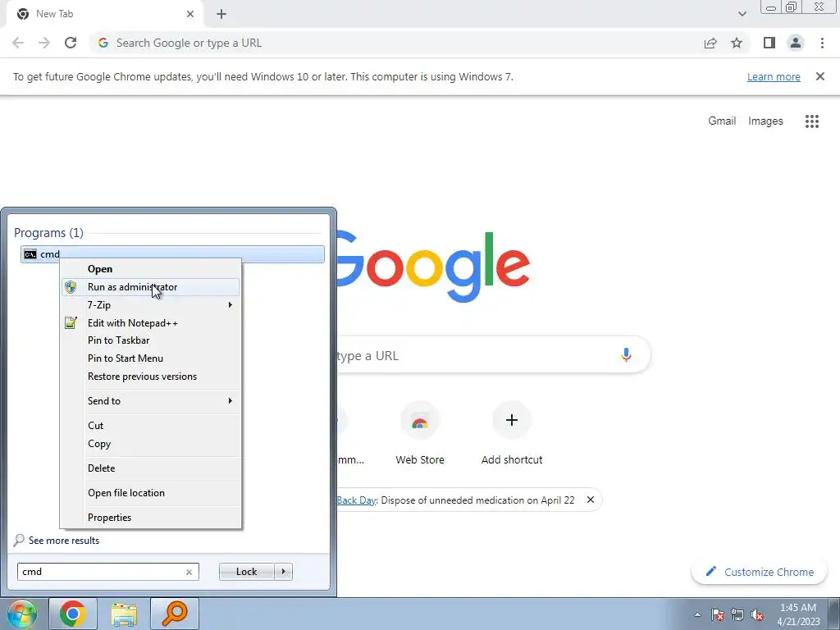Open the Windows Start orb
The width and height of the screenshot is (840, 630).
coord(22,614)
